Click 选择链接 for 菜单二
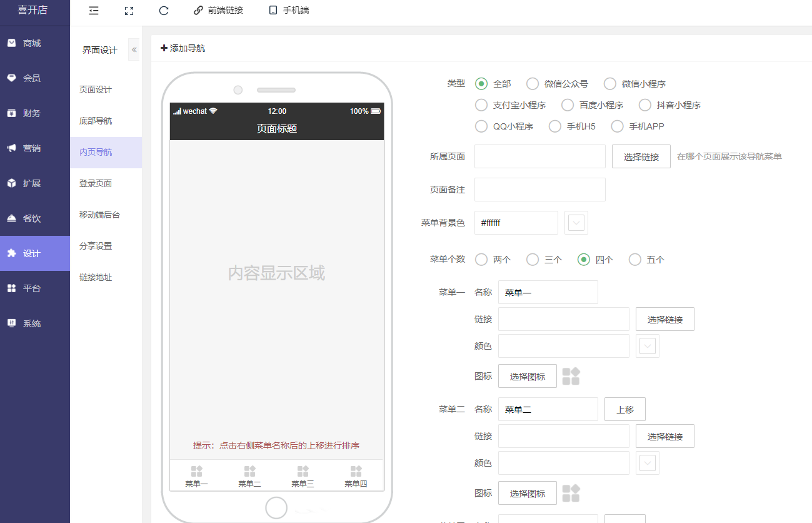 click(665, 436)
